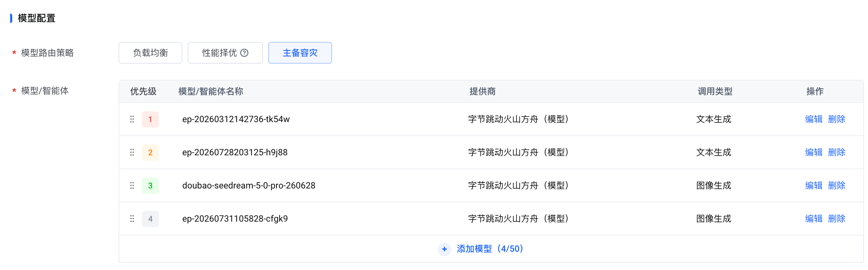The width and height of the screenshot is (868, 270).
Task: Click the plus icon next to 添加模型
Action: click(x=445, y=249)
